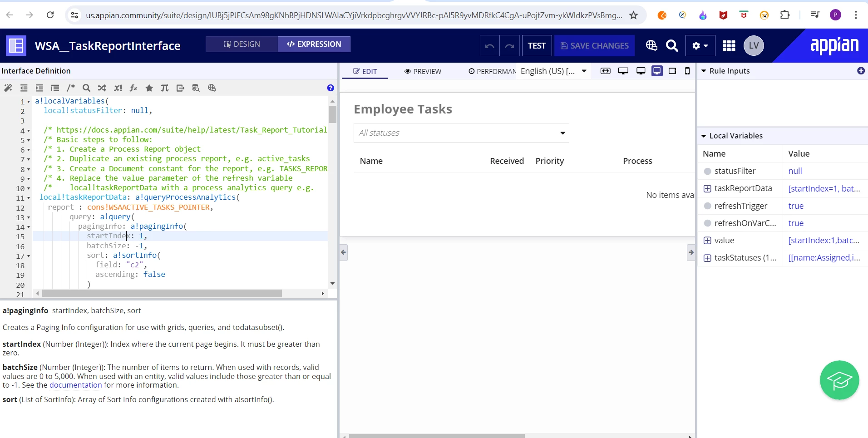Open the English (US) locale dropdown
Screen dimensions: 868x438
coord(554,71)
